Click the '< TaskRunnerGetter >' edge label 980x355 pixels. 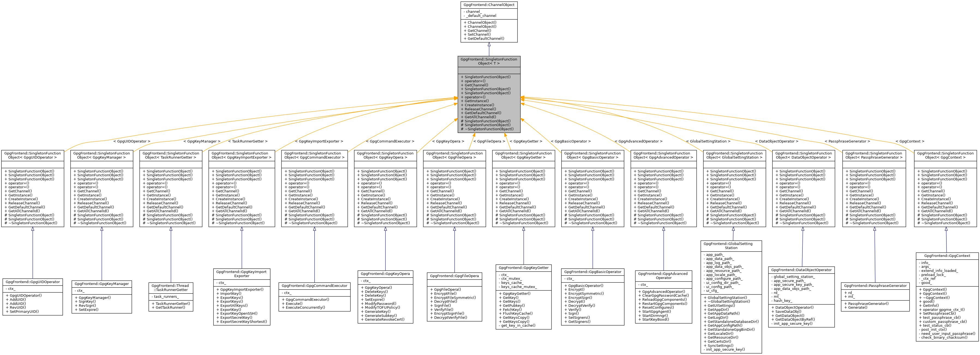coord(248,141)
